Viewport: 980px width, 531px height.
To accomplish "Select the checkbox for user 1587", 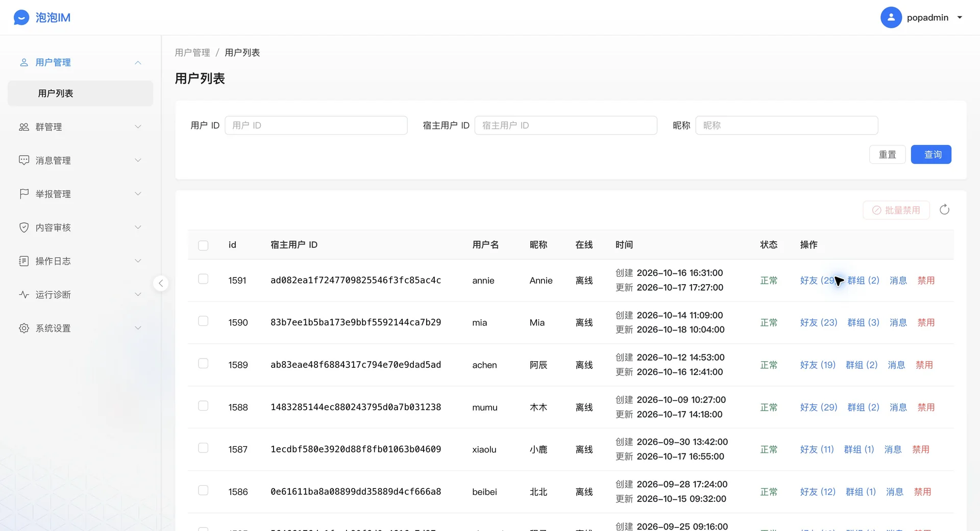I will (x=203, y=448).
